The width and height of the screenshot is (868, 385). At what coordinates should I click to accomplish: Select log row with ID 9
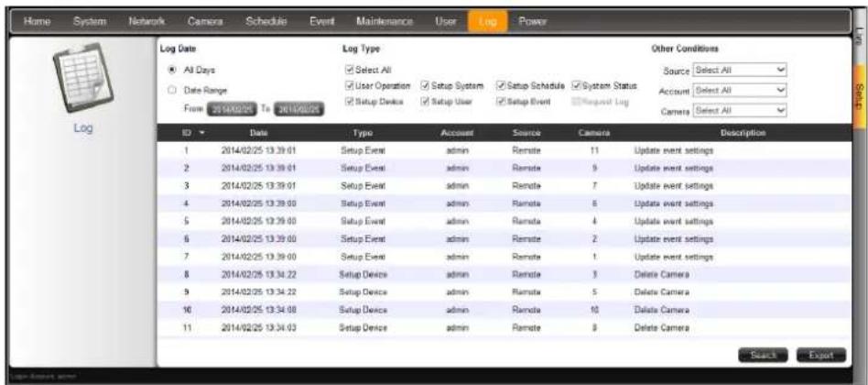point(504,291)
